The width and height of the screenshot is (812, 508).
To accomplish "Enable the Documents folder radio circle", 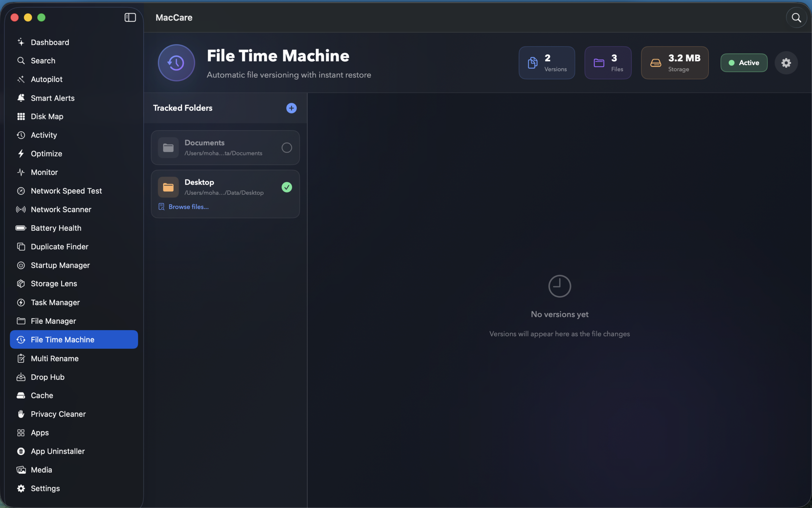I will click(286, 148).
